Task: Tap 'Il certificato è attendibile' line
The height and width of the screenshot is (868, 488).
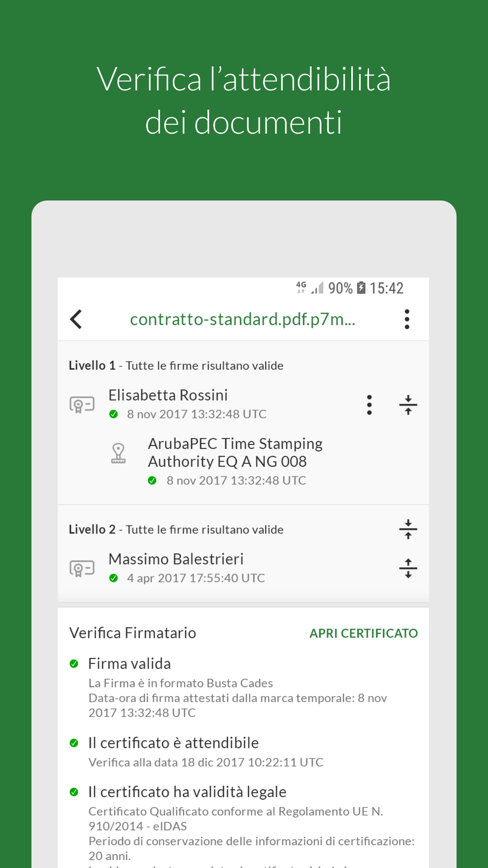Action: (173, 743)
